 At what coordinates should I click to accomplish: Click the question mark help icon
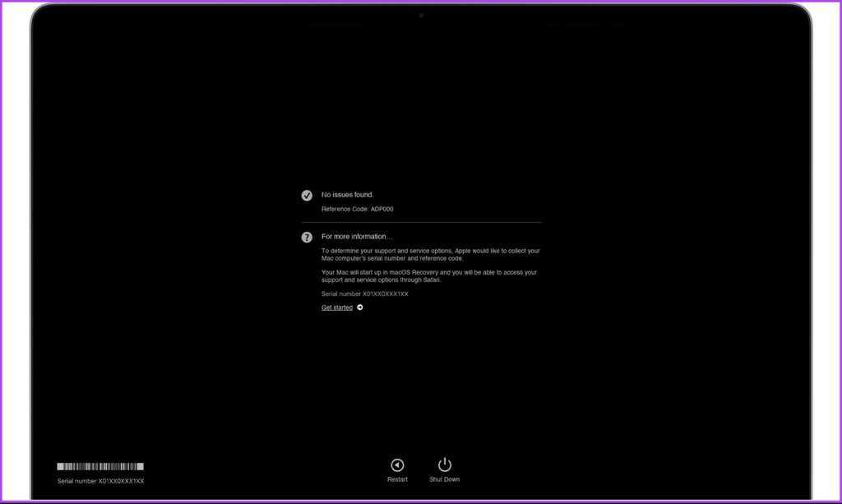[307, 237]
